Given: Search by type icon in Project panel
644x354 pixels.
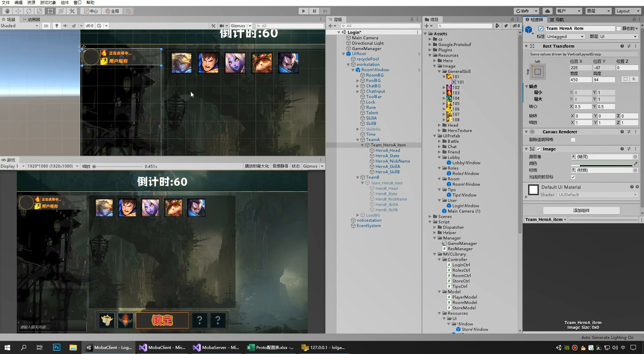Looking at the screenshot, I should [498, 26].
